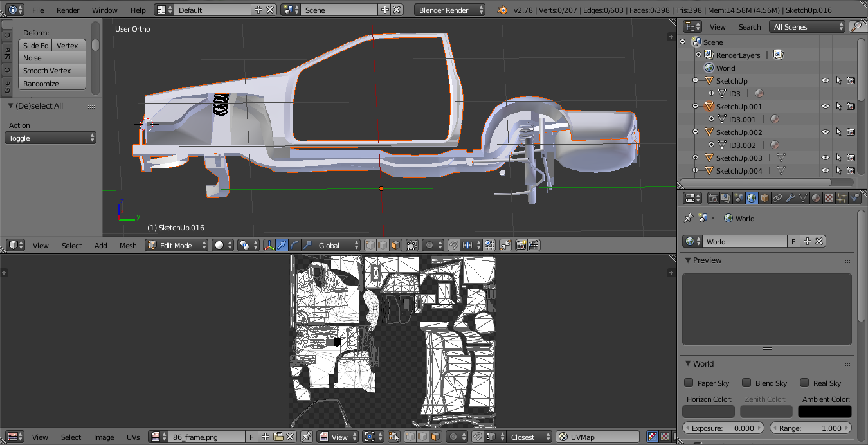The width and height of the screenshot is (868, 445).
Task: Open the Mesh menu in 3D viewport
Action: (128, 245)
